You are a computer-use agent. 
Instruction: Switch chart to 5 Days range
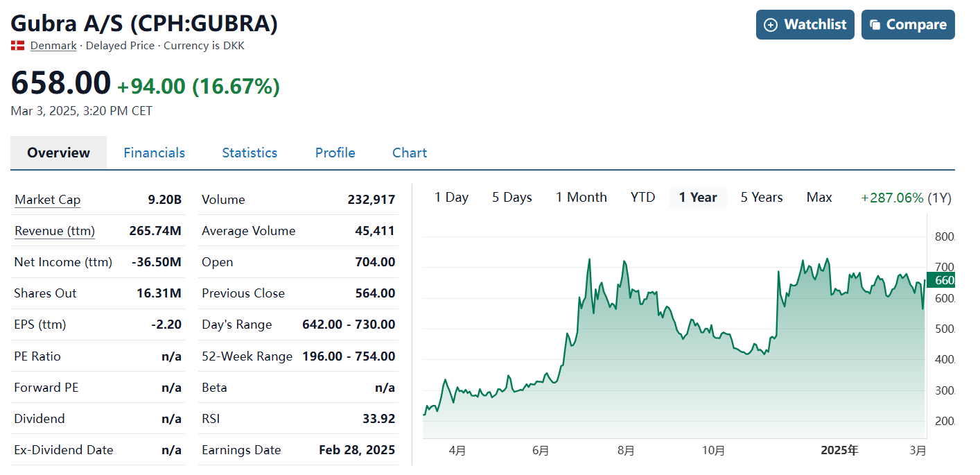click(x=511, y=198)
